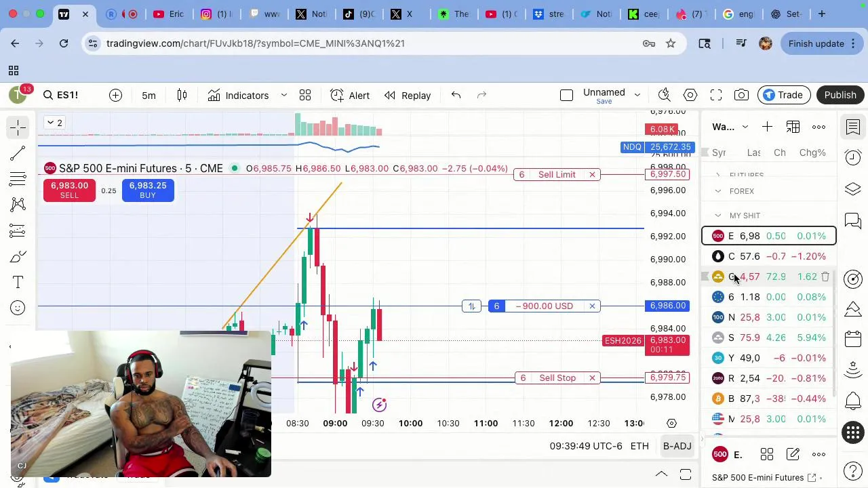The width and height of the screenshot is (868, 488).
Task: Change the 5m chart interval
Action: tap(149, 95)
